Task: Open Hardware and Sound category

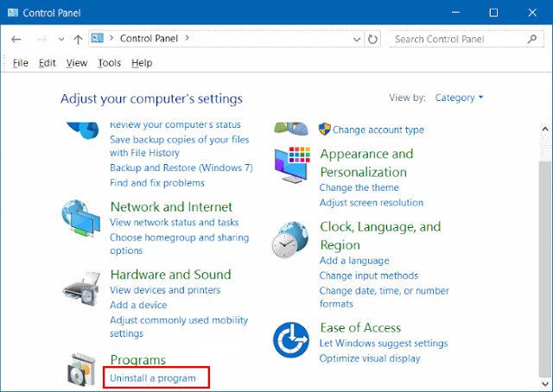Action: [171, 275]
